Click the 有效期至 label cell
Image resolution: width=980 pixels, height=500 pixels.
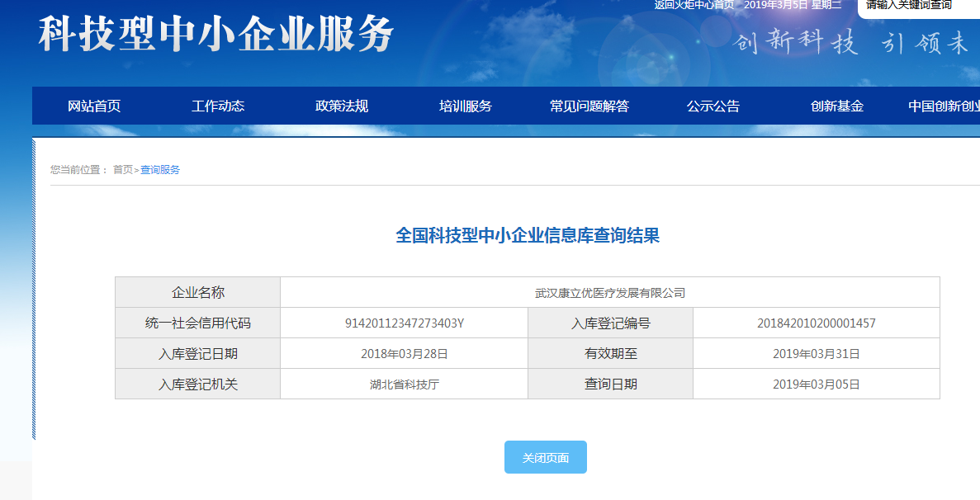click(611, 353)
